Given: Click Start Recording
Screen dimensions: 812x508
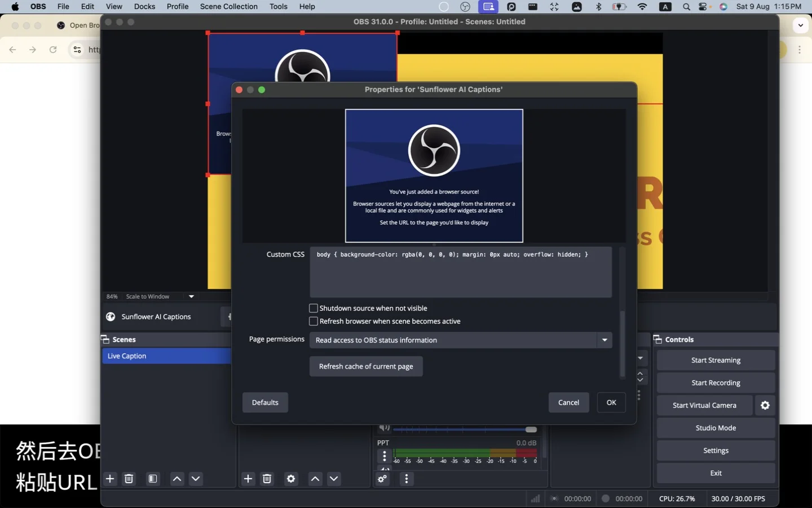Looking at the screenshot, I should (x=716, y=383).
